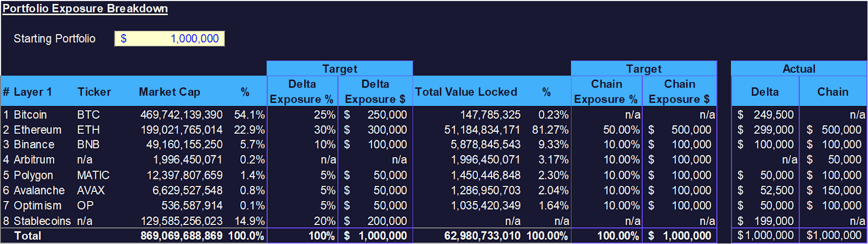Screen dimensions: 868x244
Task: Select total market cap 869,069,688,869
Action: pos(181,236)
